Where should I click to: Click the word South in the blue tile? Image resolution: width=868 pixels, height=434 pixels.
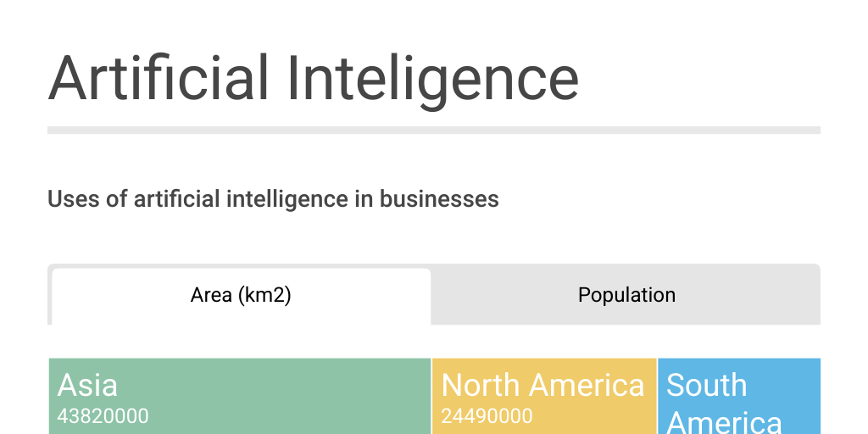[x=706, y=386]
